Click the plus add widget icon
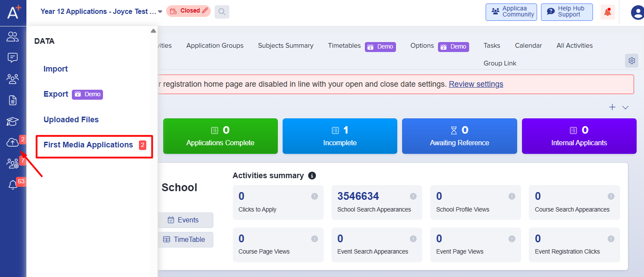The width and height of the screenshot is (644, 277). pyautogui.click(x=612, y=107)
